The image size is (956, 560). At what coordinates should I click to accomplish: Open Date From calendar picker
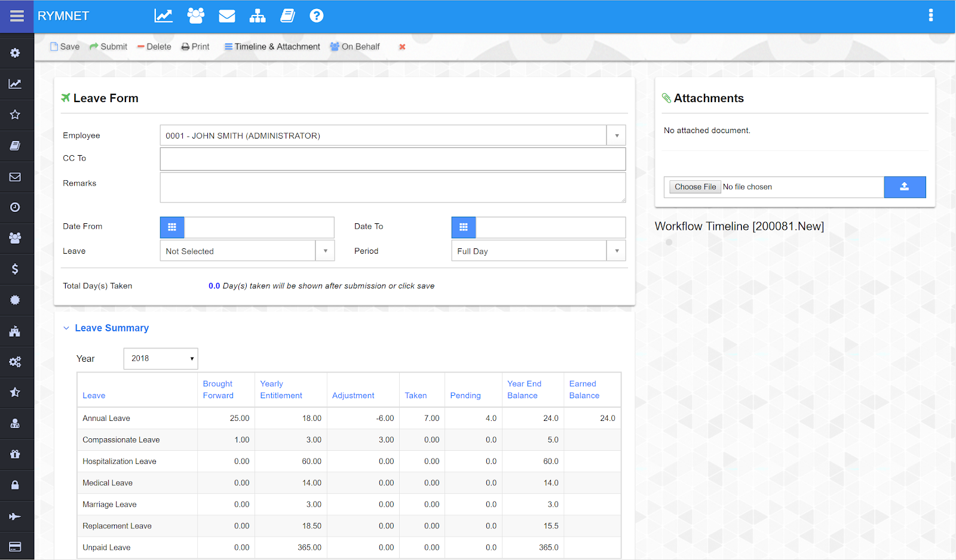click(172, 227)
